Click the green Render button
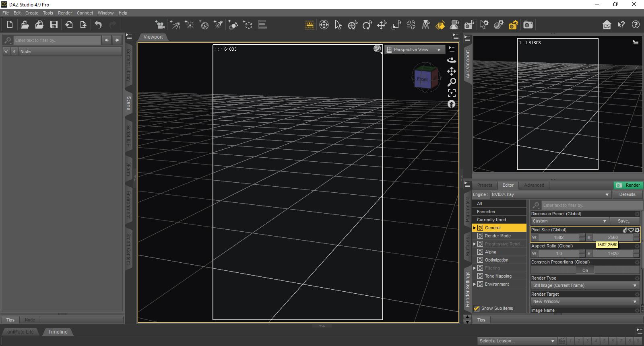Viewport: 644px width, 346px height. pos(627,185)
